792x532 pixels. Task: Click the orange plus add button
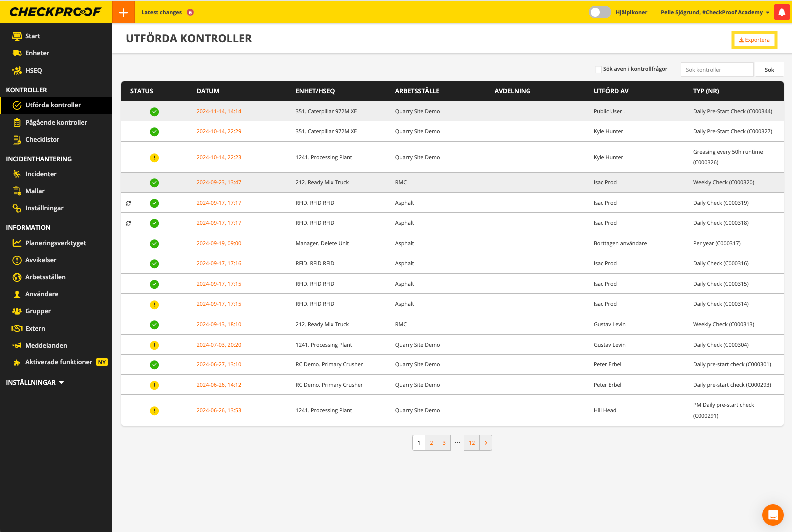(x=123, y=12)
